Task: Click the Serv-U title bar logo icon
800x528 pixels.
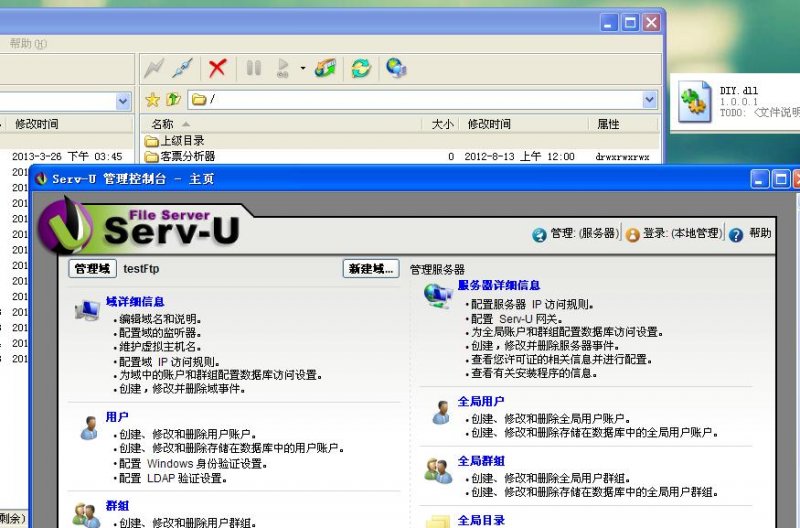Action: click(41, 179)
